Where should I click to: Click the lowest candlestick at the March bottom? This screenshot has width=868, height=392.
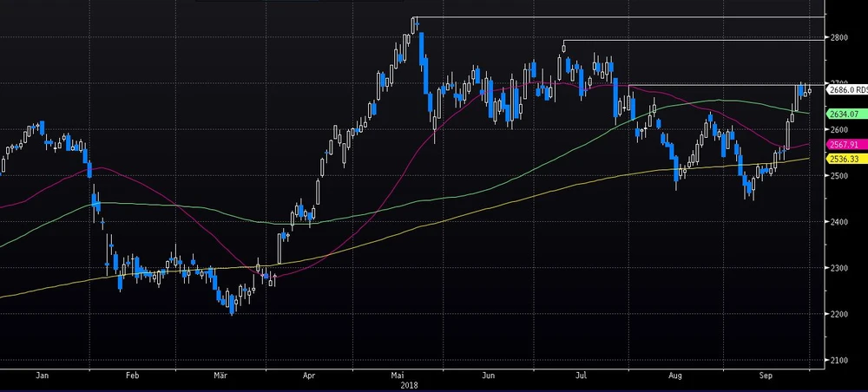[232, 305]
